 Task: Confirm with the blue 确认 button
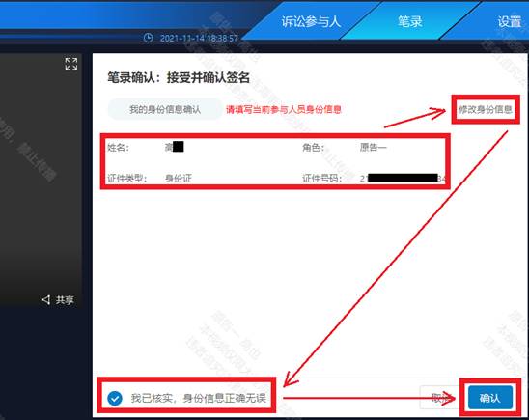click(x=489, y=398)
